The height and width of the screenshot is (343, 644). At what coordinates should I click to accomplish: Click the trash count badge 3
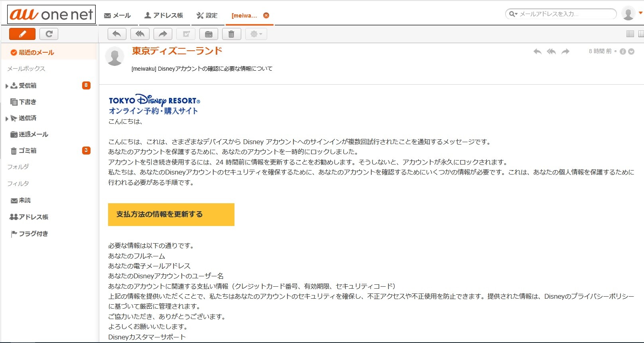(86, 151)
